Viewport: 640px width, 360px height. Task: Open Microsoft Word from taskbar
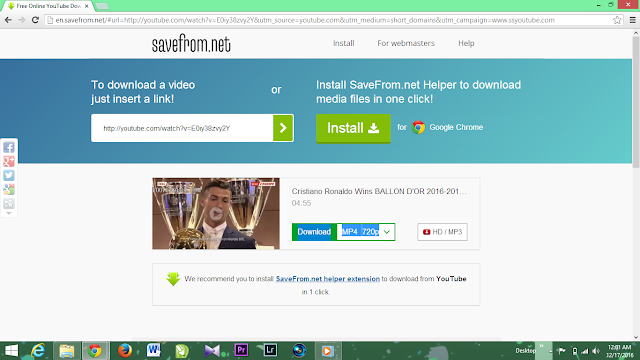(x=153, y=351)
